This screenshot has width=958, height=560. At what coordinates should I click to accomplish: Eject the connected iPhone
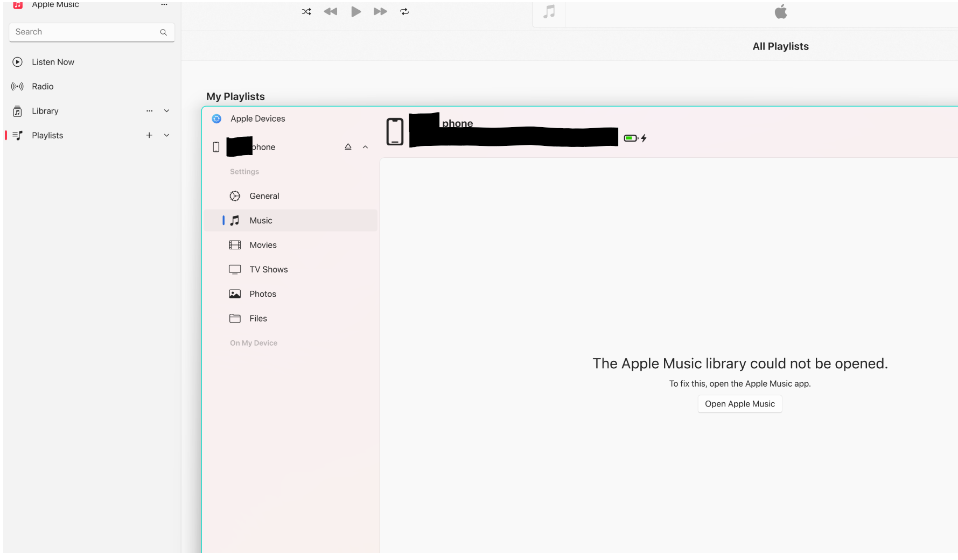click(x=348, y=146)
